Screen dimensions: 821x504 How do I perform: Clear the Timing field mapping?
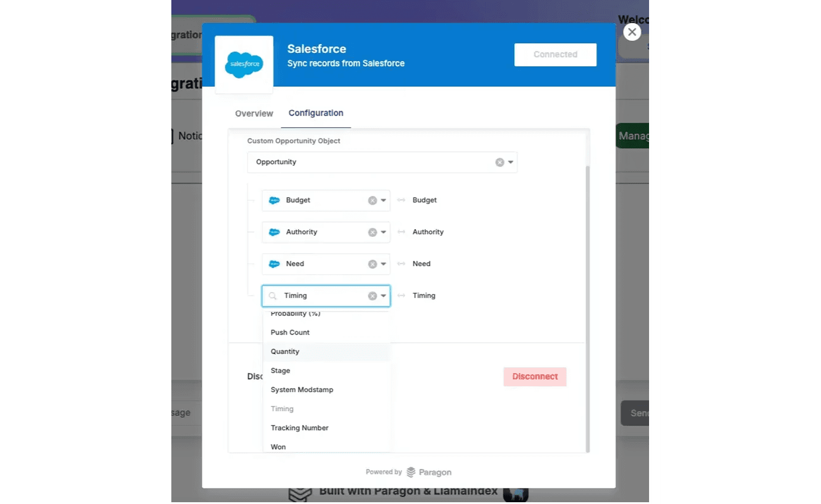(372, 296)
